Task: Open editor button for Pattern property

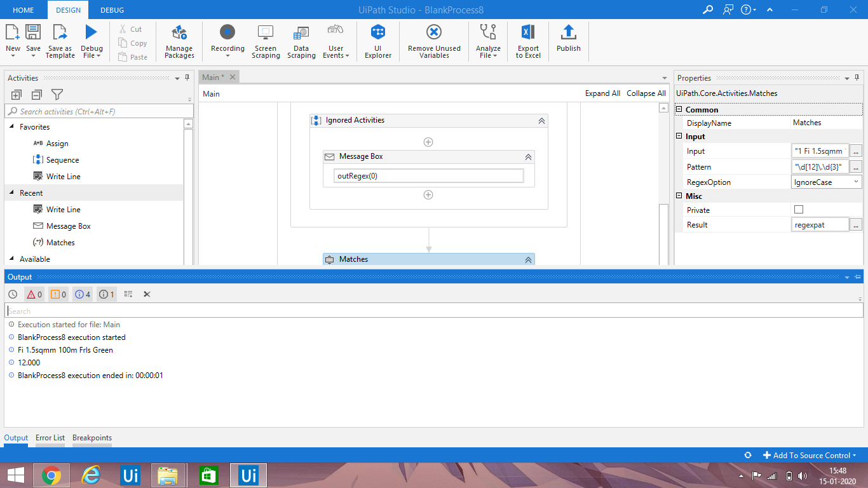Action: coord(856,166)
